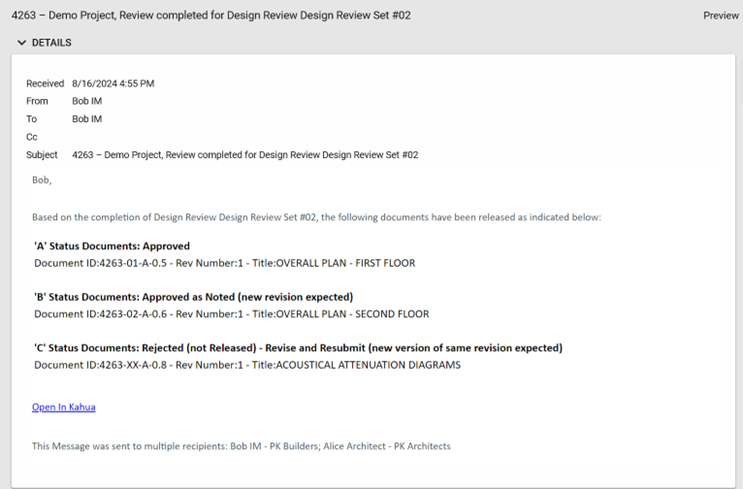
Task: Click the message title at the top
Action: (x=210, y=16)
